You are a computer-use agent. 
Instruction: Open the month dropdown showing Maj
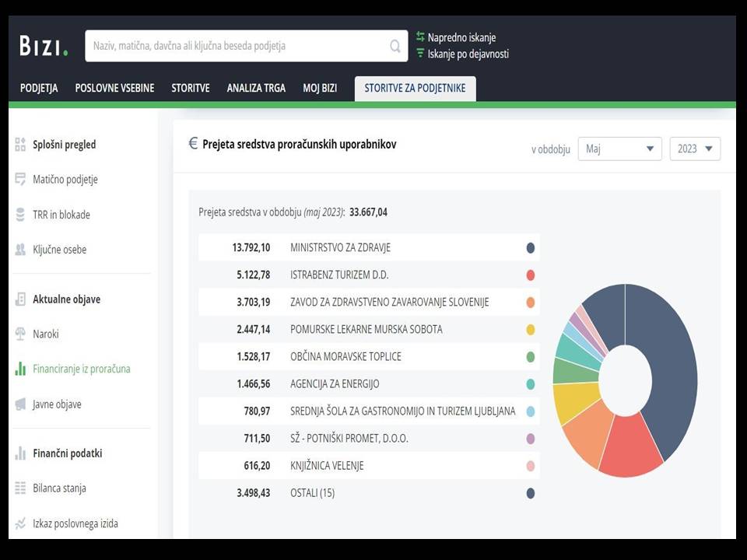tap(619, 149)
